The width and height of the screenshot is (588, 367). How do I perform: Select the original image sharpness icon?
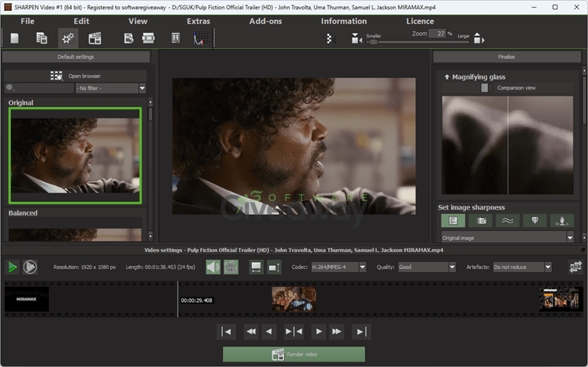pyautogui.click(x=453, y=220)
